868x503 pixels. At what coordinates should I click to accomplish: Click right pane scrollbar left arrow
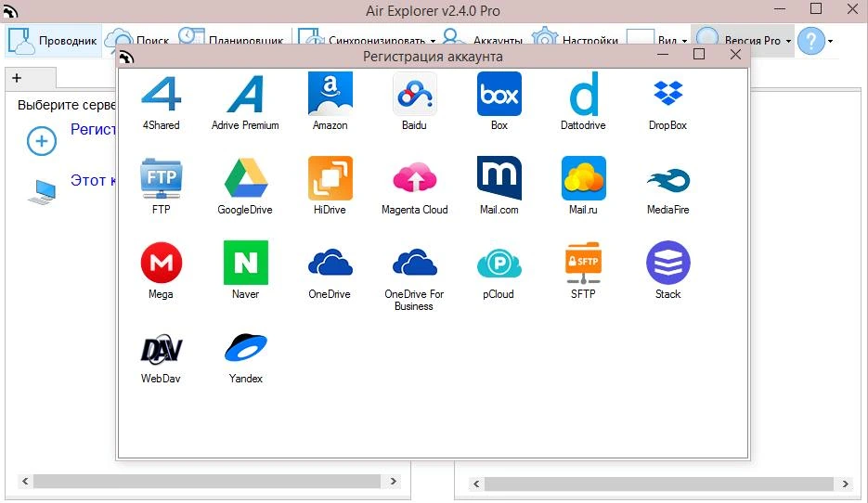click(476, 484)
